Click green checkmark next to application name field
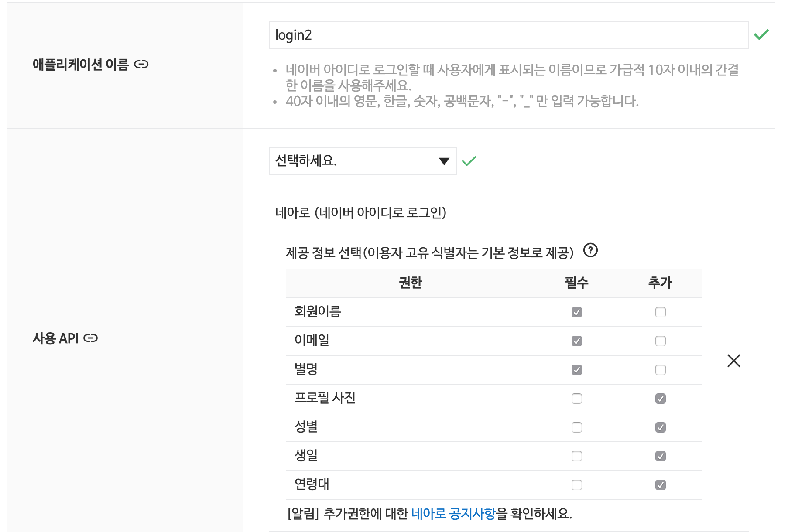The image size is (788, 532). point(761,35)
